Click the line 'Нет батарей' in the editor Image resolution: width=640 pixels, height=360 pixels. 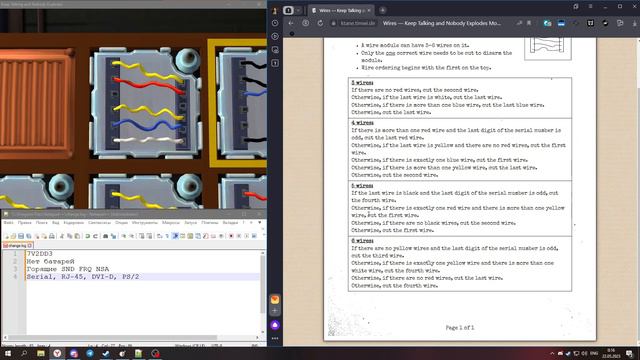point(51,261)
